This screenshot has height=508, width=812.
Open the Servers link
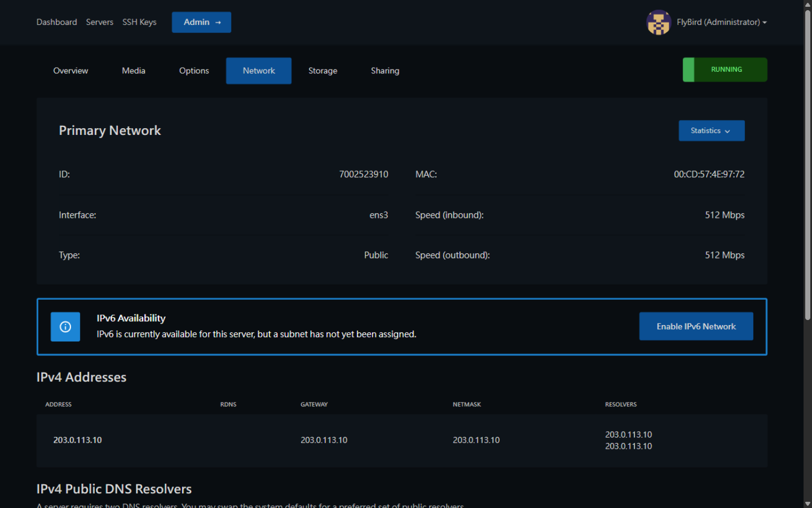click(100, 22)
